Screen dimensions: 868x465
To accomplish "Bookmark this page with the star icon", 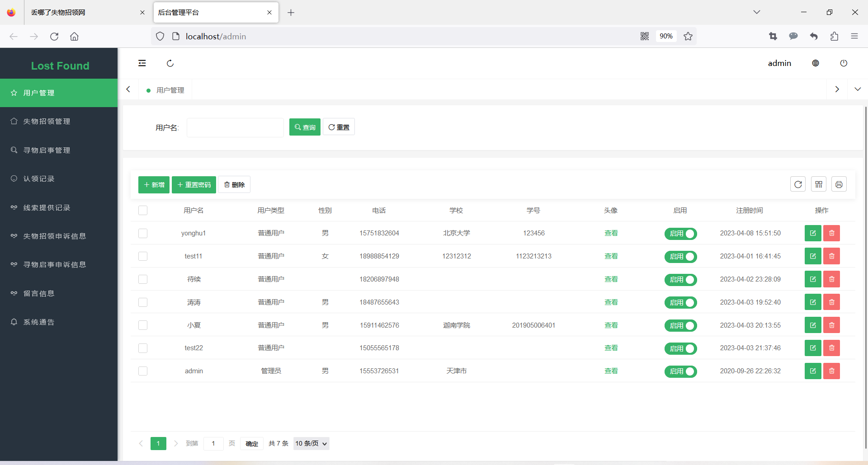I will click(x=688, y=36).
